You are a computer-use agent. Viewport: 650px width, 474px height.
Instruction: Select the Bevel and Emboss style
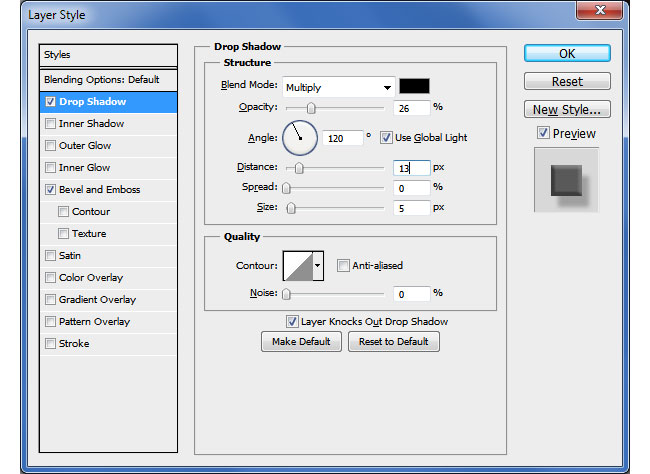pyautogui.click(x=99, y=190)
